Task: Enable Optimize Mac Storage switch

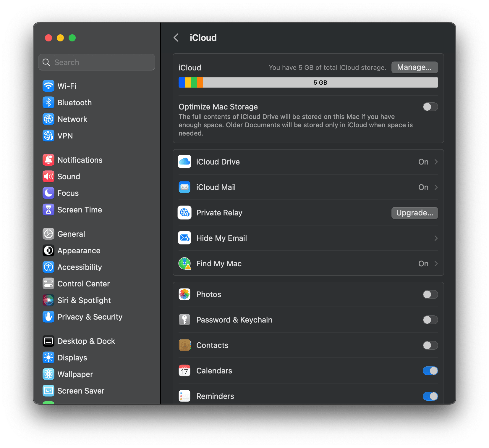Action: tap(430, 107)
